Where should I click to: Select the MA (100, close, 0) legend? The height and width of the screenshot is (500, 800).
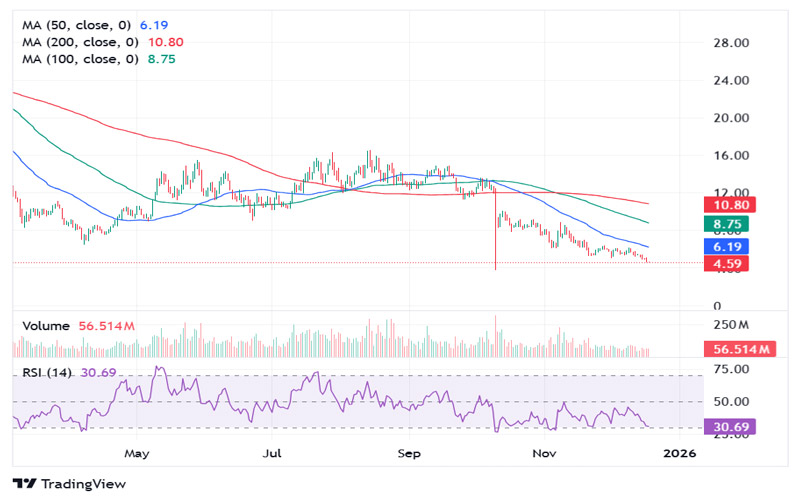click(76, 60)
